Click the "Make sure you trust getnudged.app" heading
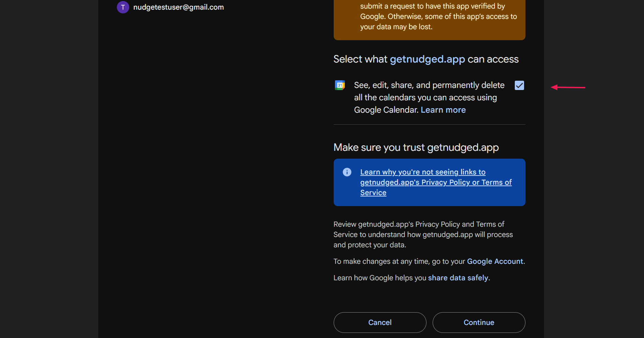 point(416,147)
